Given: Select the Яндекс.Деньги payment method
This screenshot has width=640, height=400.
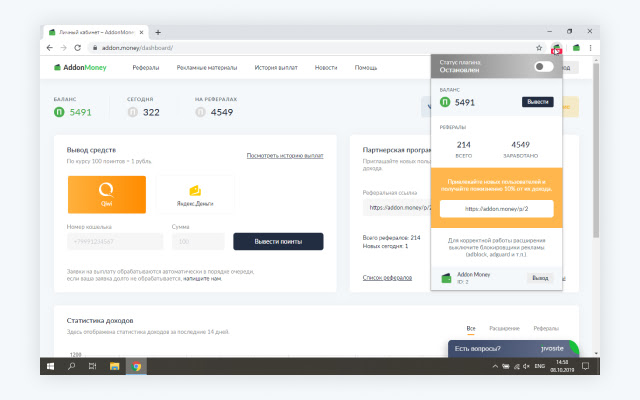Looking at the screenshot, I should 195,193.
